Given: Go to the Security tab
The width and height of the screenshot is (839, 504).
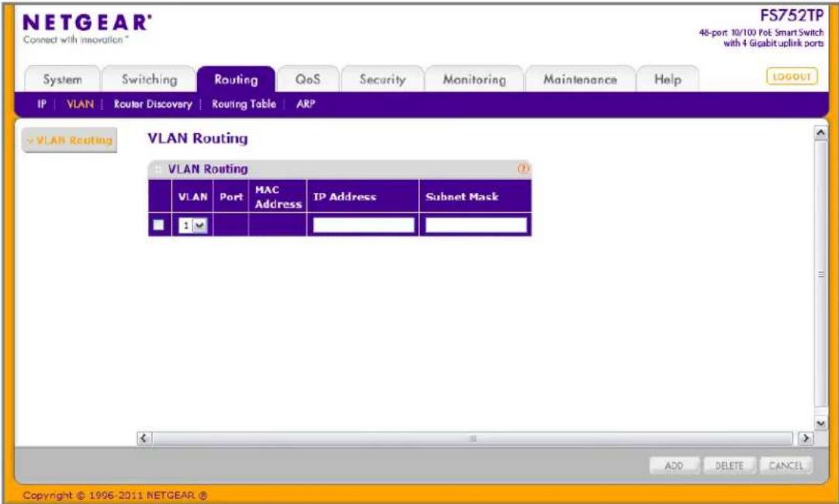Looking at the screenshot, I should pos(383,79).
